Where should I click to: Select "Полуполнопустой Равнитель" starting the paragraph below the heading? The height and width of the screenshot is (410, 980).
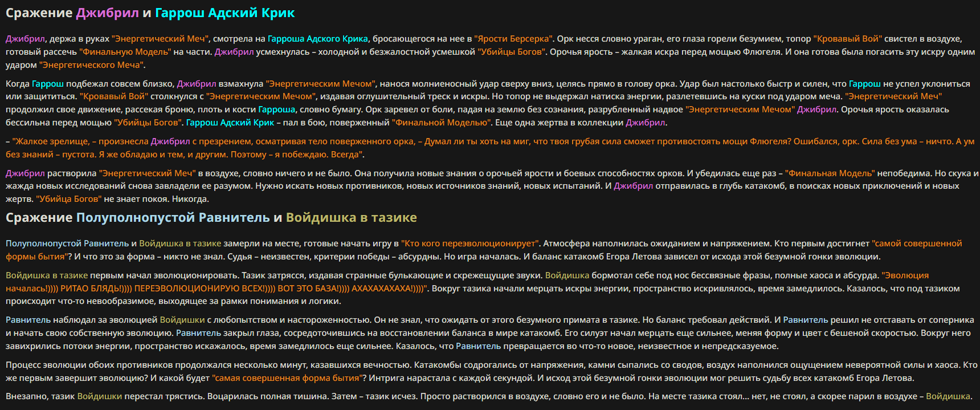pos(67,243)
